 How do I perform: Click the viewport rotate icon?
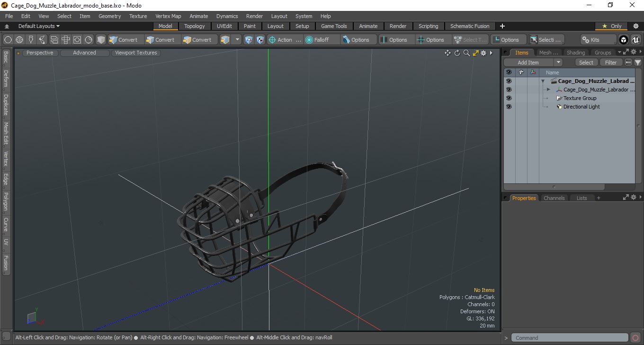pos(457,53)
